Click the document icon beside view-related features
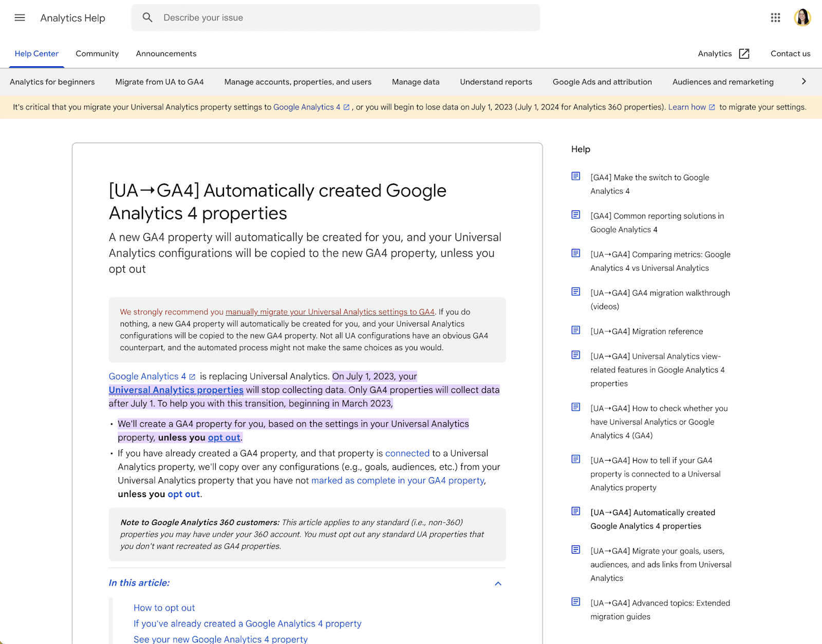 point(576,355)
